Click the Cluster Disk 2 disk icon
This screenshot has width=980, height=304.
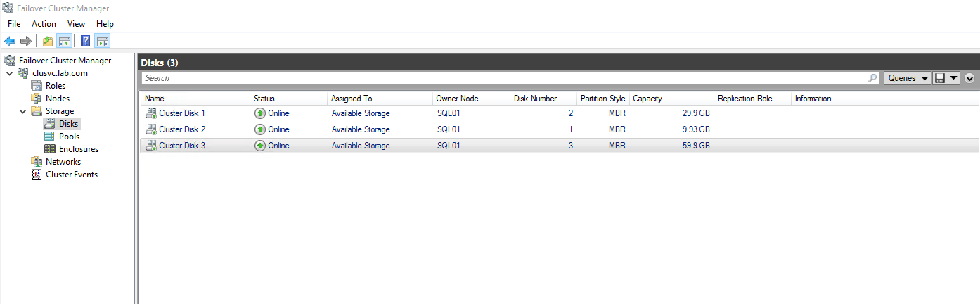click(150, 129)
